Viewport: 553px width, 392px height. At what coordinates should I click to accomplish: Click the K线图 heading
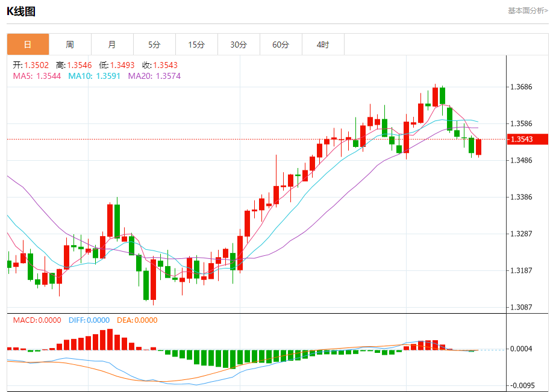coord(21,11)
